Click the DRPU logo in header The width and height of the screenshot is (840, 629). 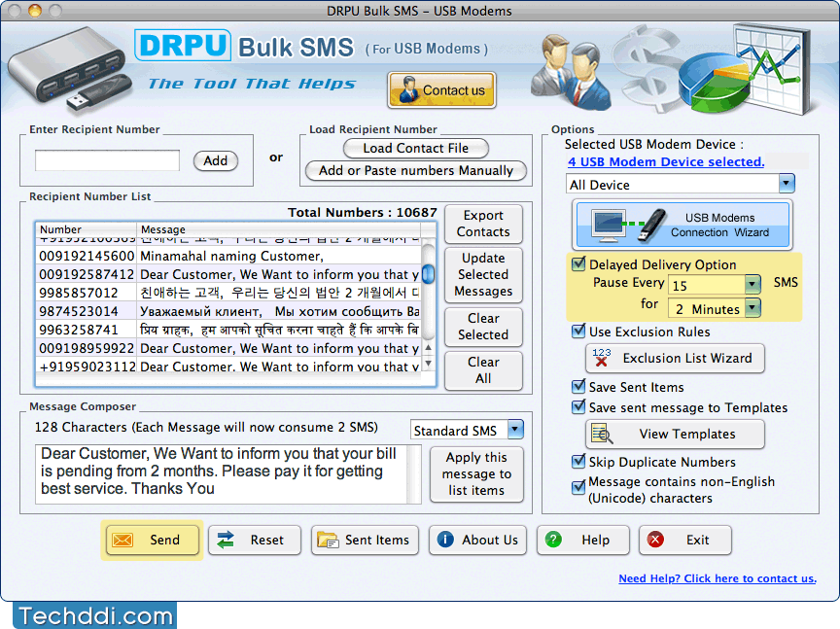pos(183,46)
